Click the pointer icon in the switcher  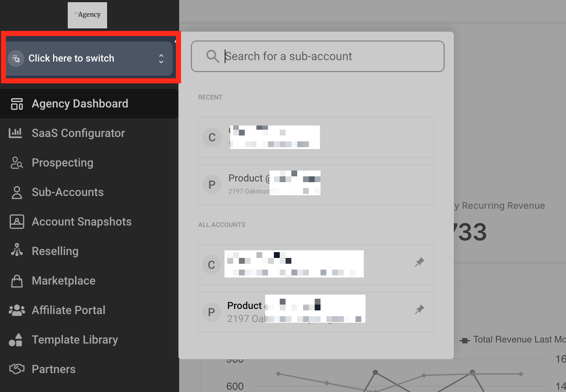(x=16, y=58)
